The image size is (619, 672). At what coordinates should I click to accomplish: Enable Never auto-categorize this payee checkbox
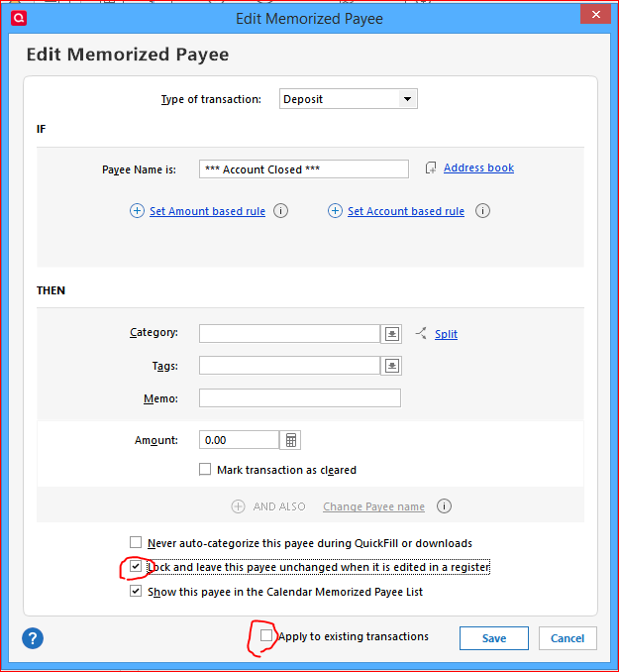pos(136,542)
